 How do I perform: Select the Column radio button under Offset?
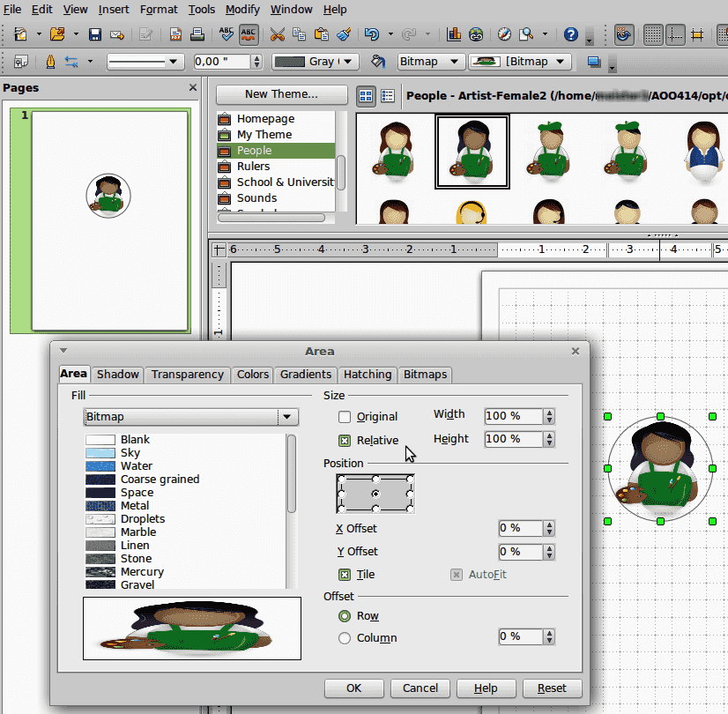point(344,636)
